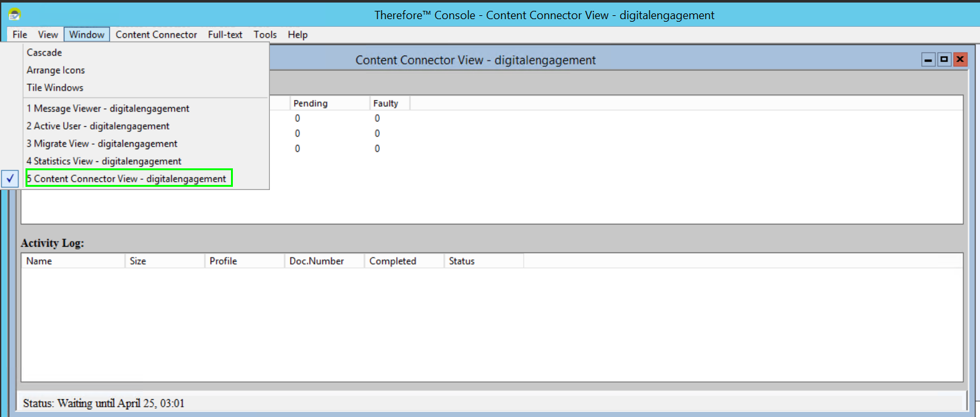Open the Full-text menu

(x=225, y=34)
